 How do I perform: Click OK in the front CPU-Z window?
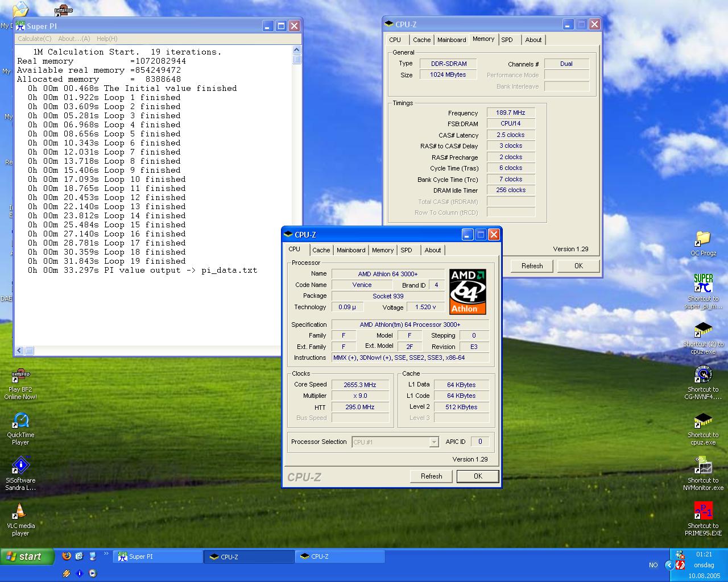tap(478, 476)
